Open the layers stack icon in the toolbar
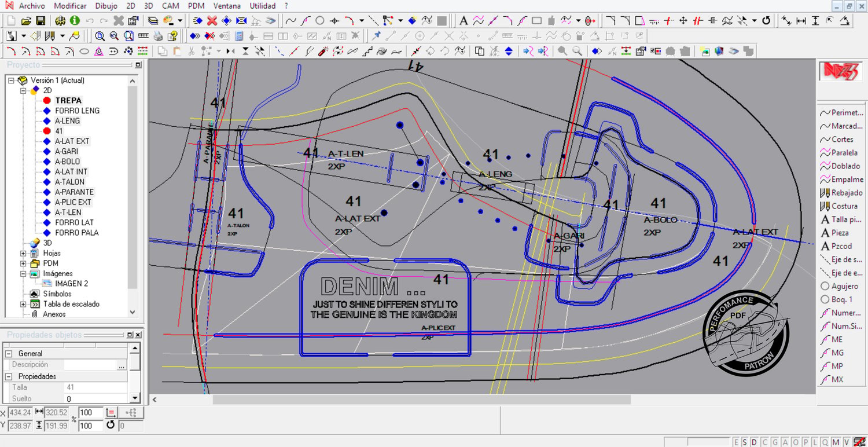The height and width of the screenshot is (447, 868). click(153, 21)
